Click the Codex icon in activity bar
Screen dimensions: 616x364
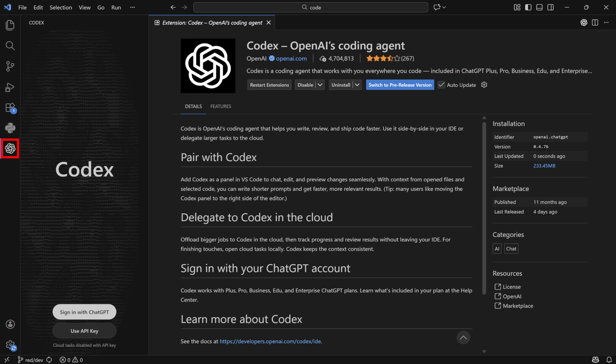pos(10,148)
